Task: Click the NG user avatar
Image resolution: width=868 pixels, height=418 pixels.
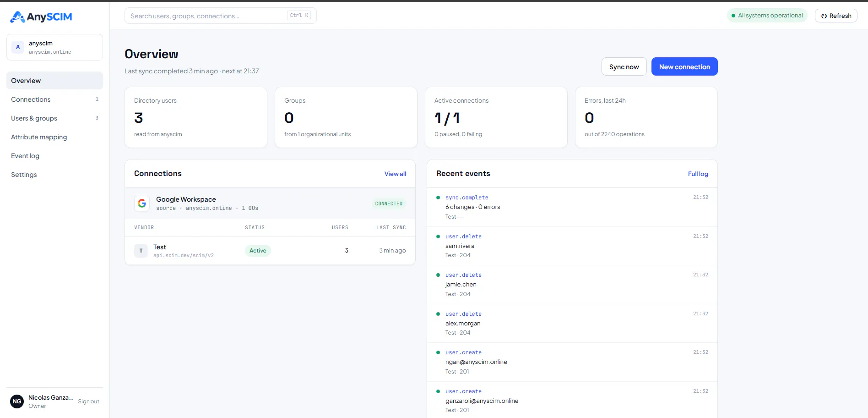Action: [x=17, y=401]
